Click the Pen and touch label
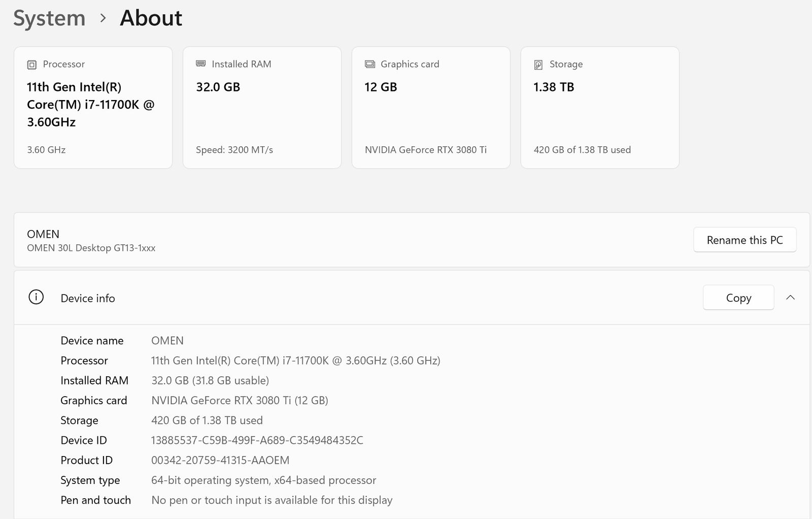 [96, 500]
